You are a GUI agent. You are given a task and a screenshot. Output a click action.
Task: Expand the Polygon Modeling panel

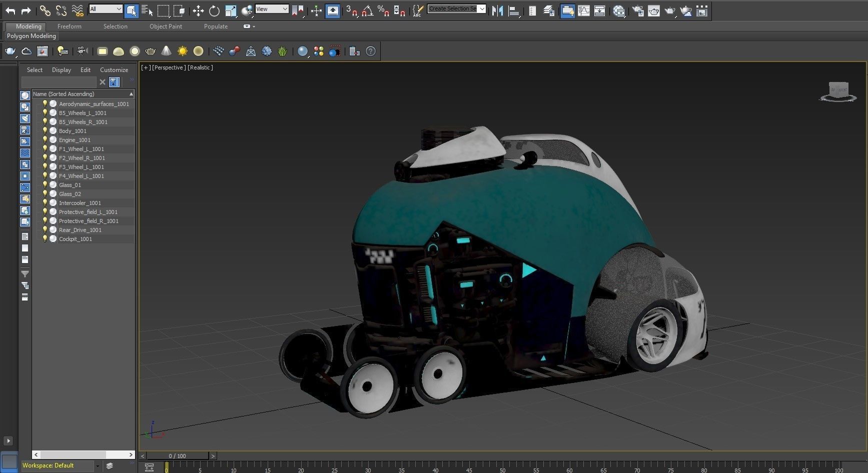pyautogui.click(x=31, y=36)
